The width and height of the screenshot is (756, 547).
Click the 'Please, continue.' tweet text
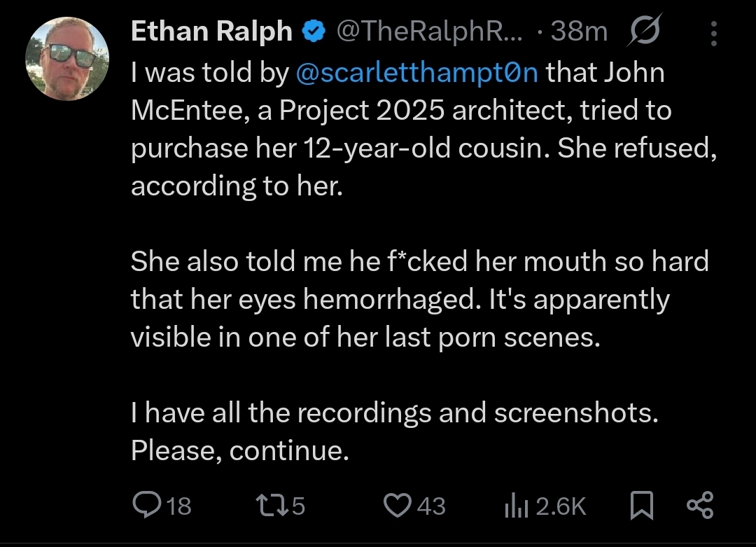239,450
